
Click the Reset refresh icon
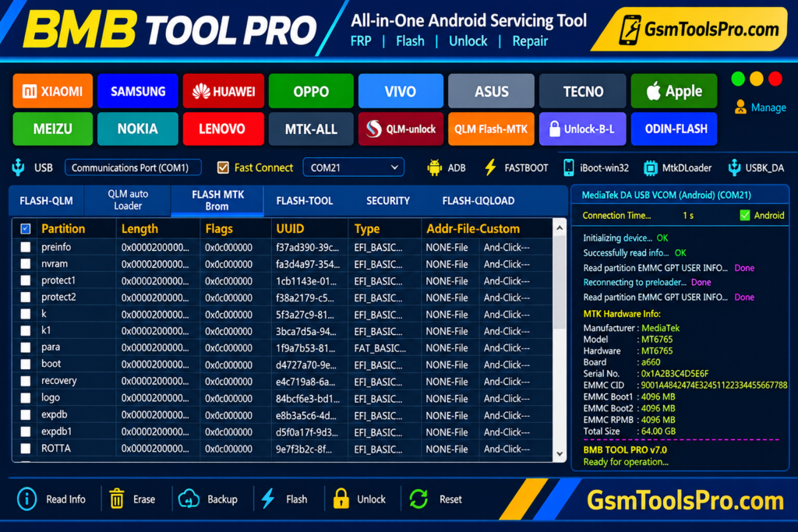pyautogui.click(x=418, y=499)
